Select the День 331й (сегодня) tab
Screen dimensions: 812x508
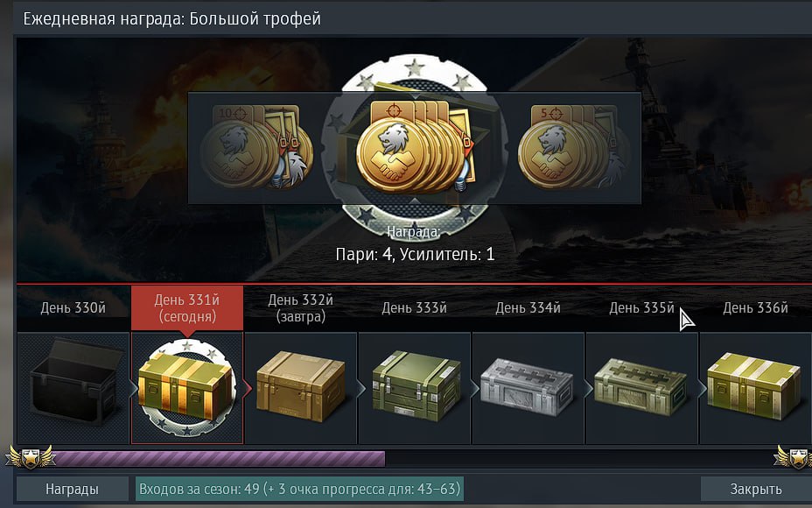coord(187,308)
